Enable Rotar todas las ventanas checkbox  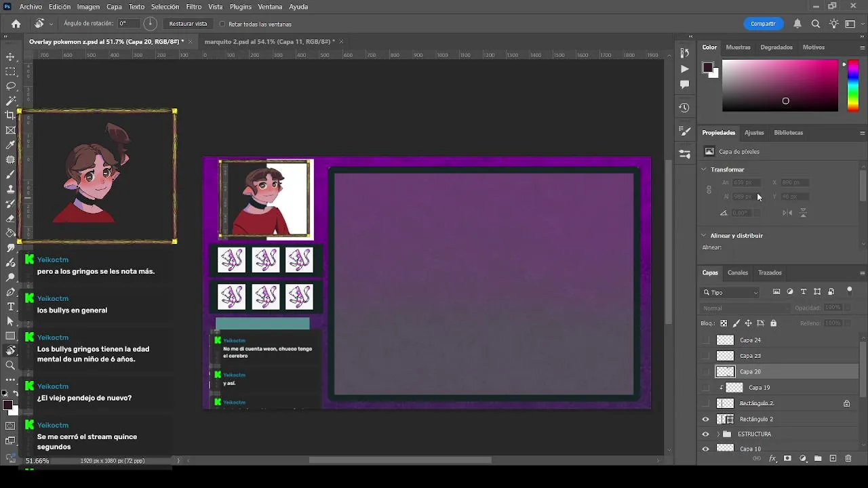coord(222,24)
